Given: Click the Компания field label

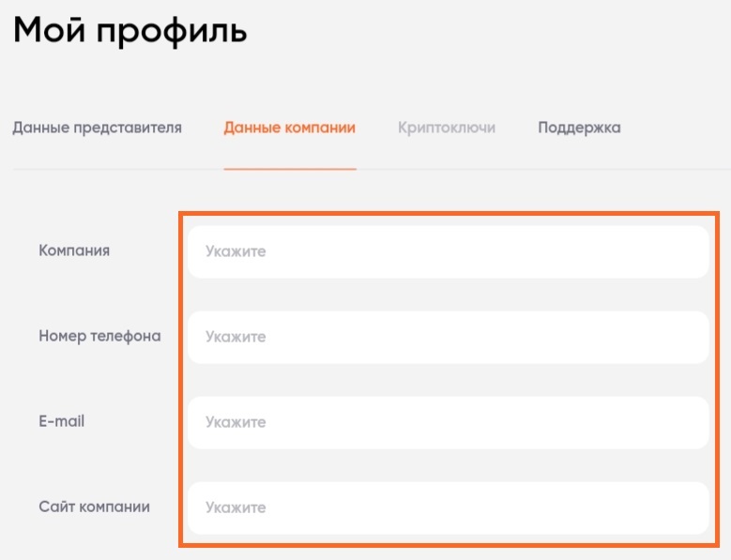Looking at the screenshot, I should tap(74, 250).
